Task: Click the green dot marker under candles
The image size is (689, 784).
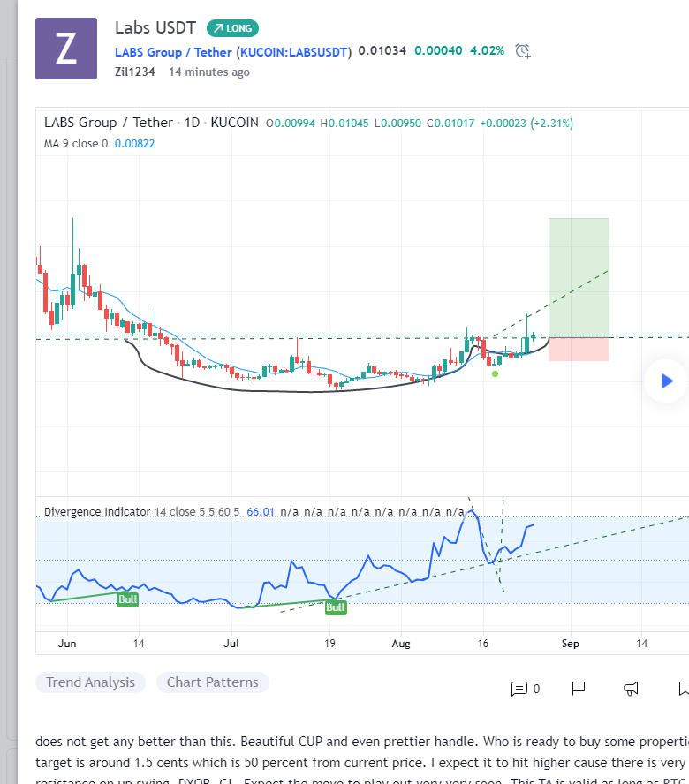Action: tap(495, 373)
